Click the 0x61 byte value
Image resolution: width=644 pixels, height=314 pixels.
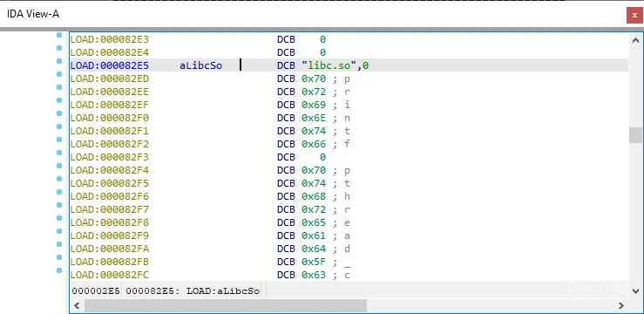click(314, 235)
